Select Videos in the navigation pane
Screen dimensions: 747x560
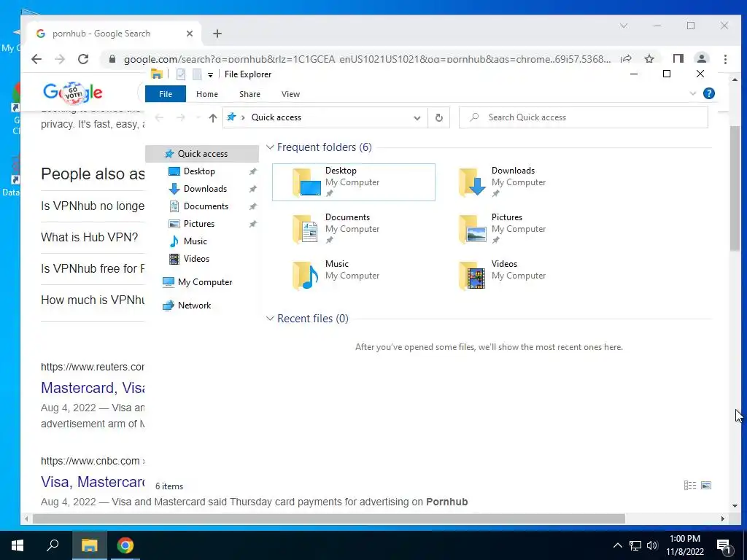click(x=196, y=259)
